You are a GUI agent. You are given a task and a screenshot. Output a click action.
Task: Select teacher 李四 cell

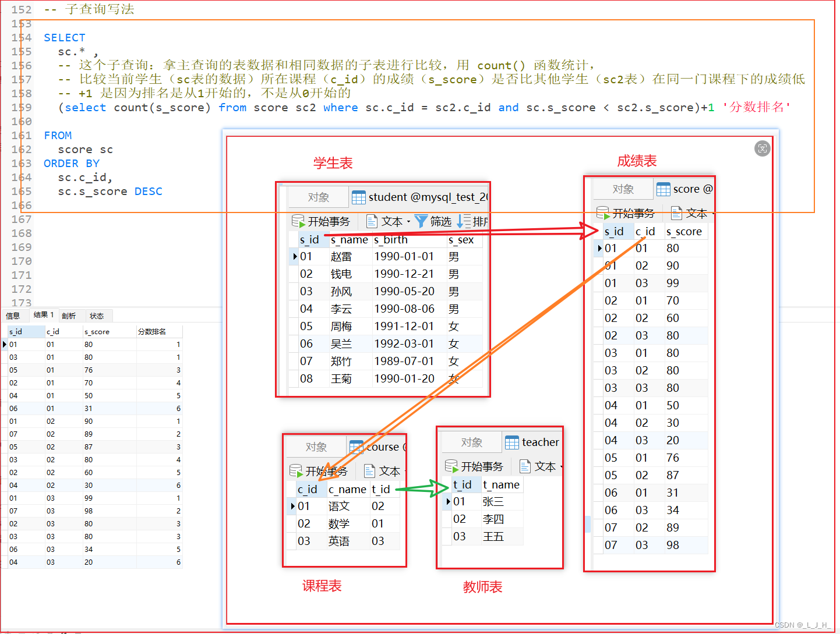coord(502,519)
